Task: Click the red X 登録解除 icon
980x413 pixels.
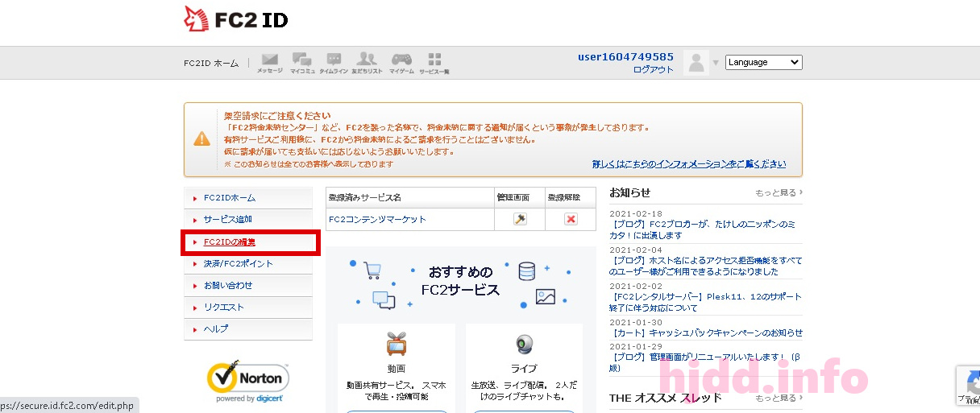Action: 571,219
